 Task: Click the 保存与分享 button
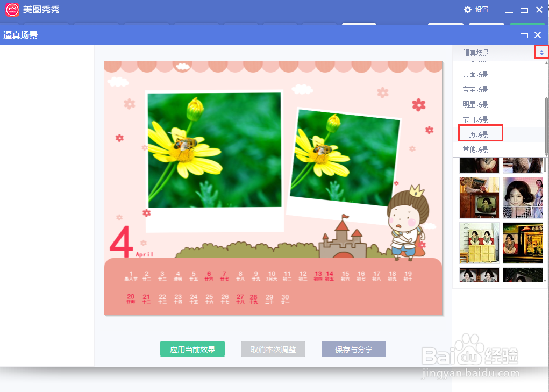pos(353,348)
